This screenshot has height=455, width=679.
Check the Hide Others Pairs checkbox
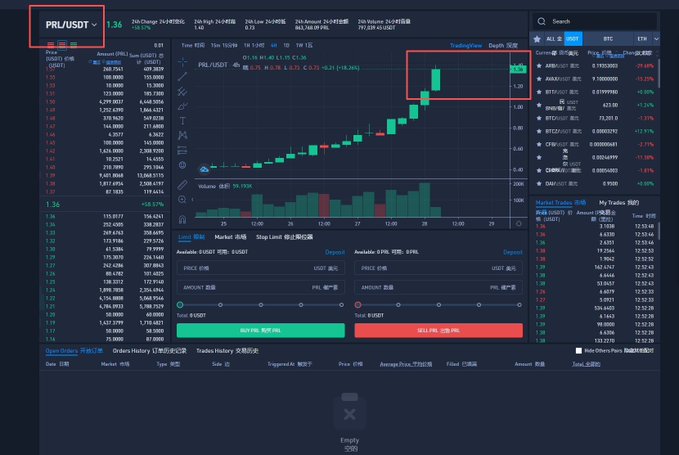tap(579, 351)
